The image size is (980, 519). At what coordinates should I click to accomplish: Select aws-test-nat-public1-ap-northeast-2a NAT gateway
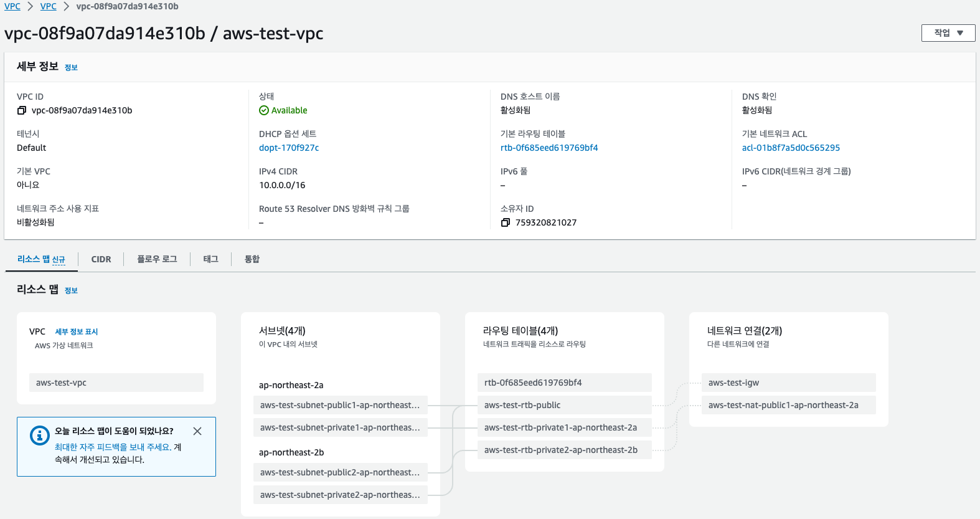pyautogui.click(x=788, y=405)
